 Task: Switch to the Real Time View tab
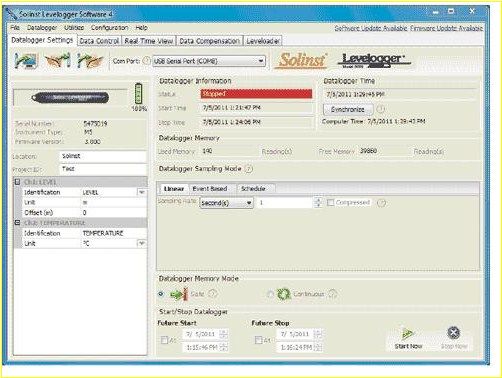pos(149,41)
